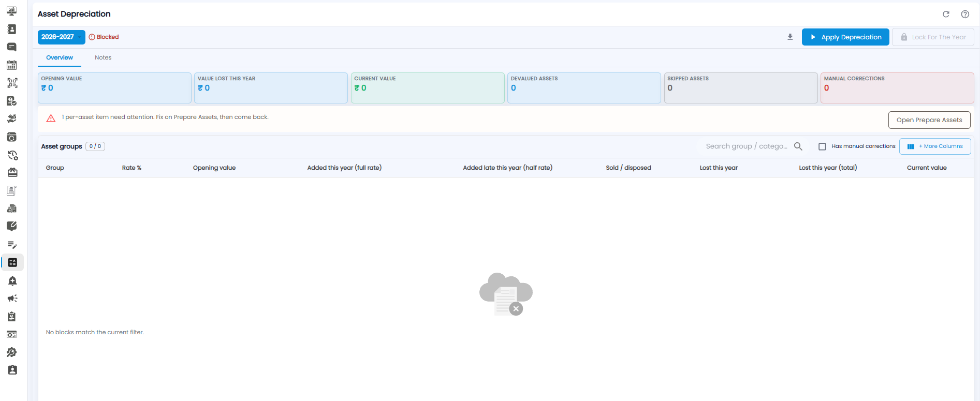Open the wrench gear maintenance sidebar icon
Image resolution: width=980 pixels, height=401 pixels.
coord(12,352)
